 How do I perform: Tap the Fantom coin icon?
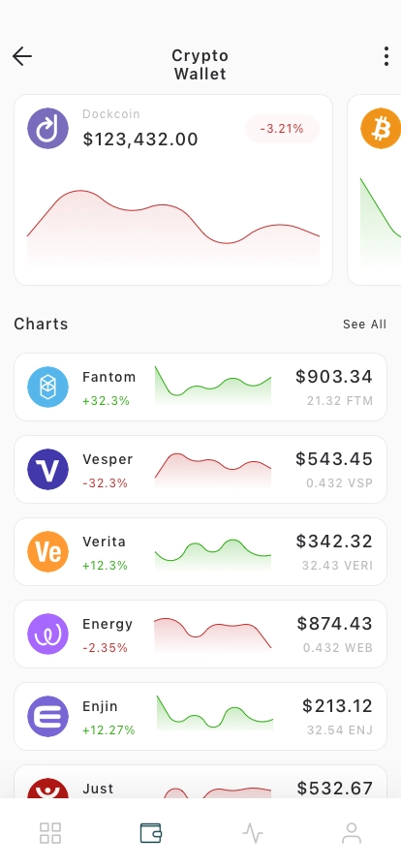coord(48,387)
